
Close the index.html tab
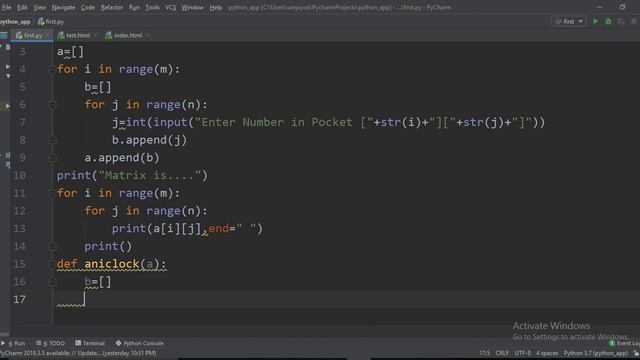coord(147,36)
